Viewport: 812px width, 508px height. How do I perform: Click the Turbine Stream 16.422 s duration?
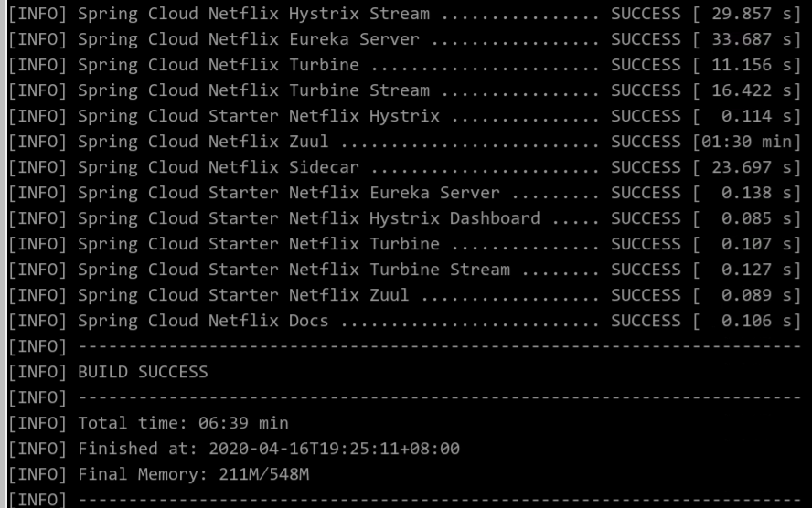747,90
